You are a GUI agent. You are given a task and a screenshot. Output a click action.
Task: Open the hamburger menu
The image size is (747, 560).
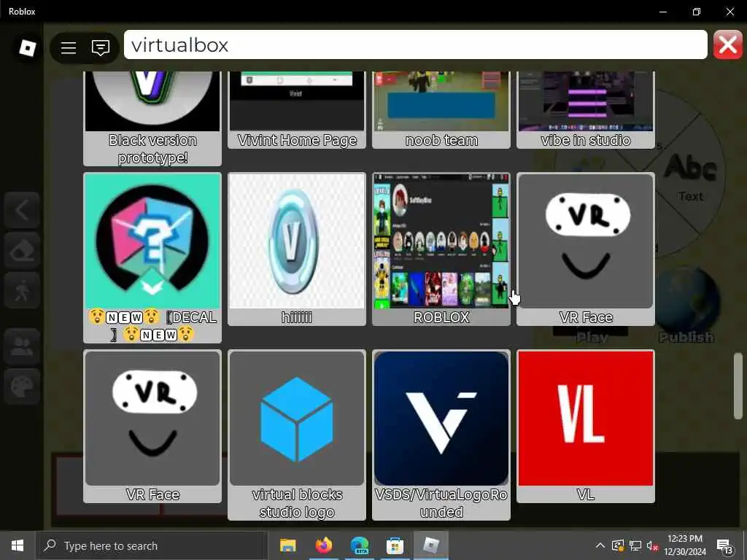pyautogui.click(x=69, y=47)
